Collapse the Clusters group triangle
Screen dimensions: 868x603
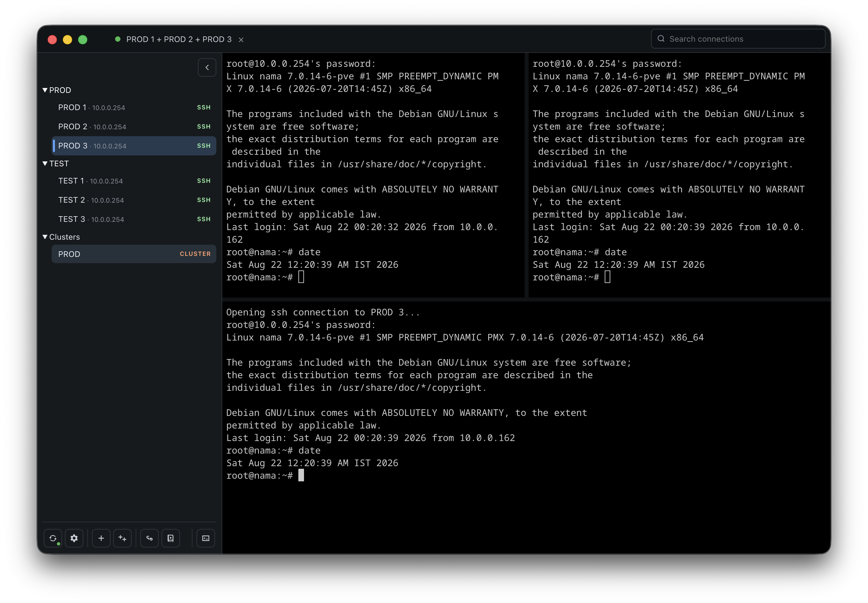[45, 236]
